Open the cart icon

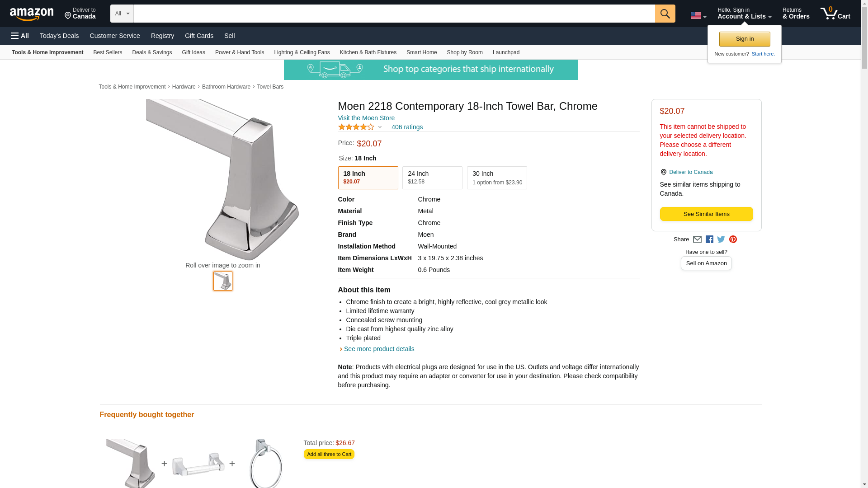835,14
